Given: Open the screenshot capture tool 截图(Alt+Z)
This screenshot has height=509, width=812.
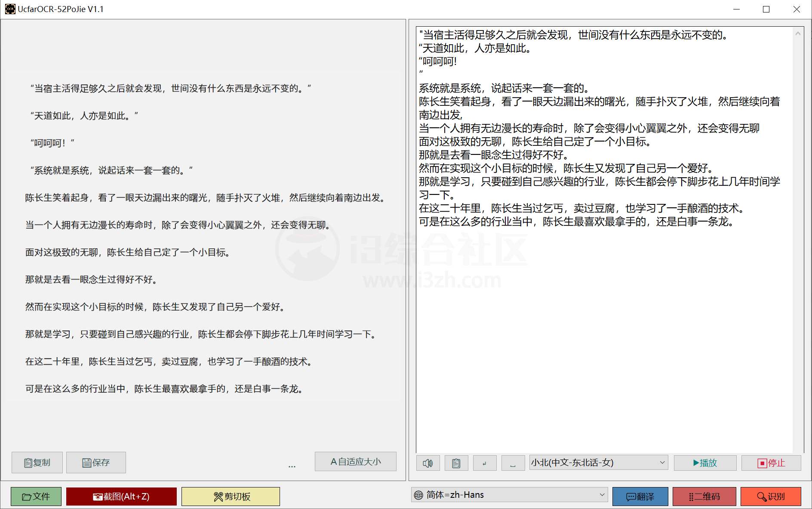Looking at the screenshot, I should (x=121, y=496).
